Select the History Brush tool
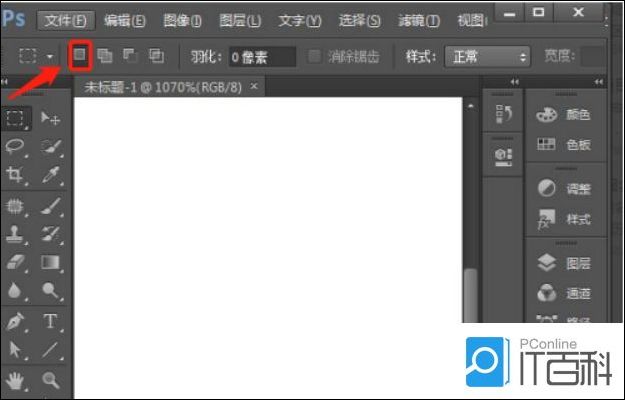The image size is (625, 400). 51,234
